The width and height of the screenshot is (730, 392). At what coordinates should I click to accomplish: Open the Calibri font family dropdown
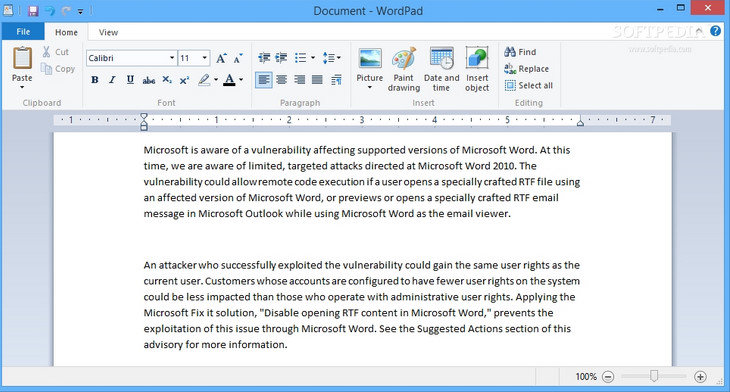click(x=172, y=58)
